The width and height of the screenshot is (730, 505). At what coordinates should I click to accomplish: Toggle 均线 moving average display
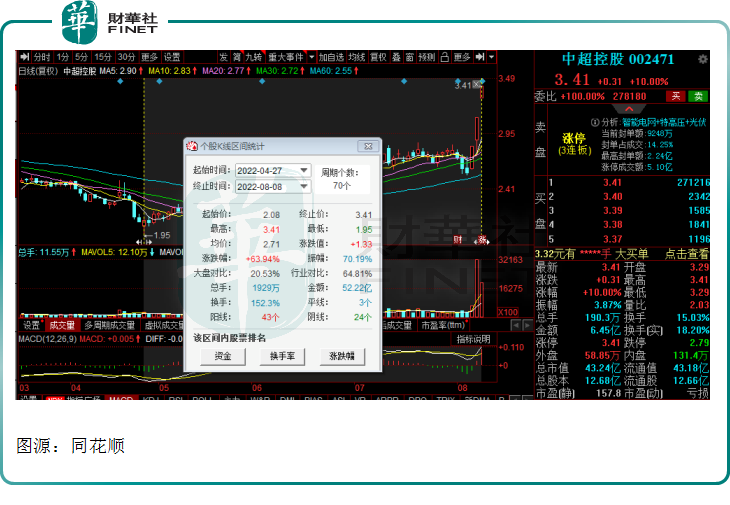[357, 57]
